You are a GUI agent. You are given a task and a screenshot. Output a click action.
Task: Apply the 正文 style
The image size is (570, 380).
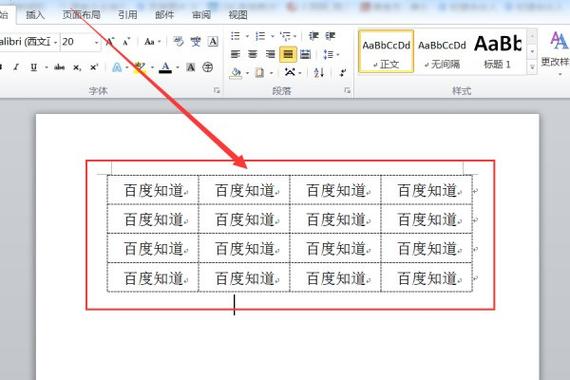386,52
